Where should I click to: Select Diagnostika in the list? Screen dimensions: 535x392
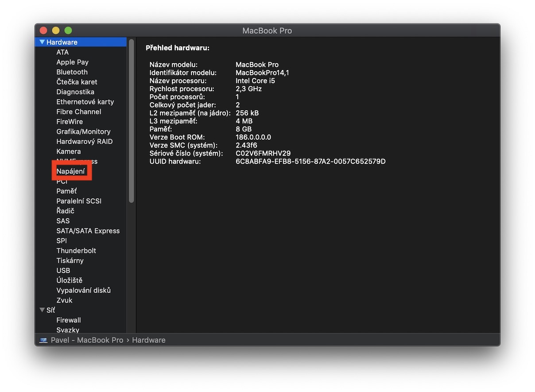[75, 92]
